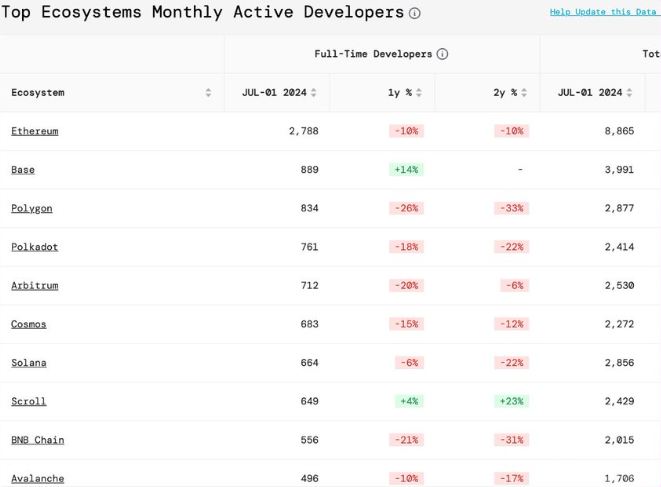Click Polkadot 1y change -18% badge
Screen dimensions: 661x487
[x=406, y=247]
